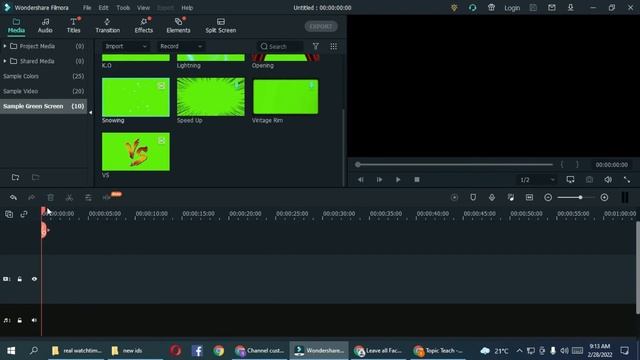Open the Titles tab
The height and width of the screenshot is (360, 640).
(x=73, y=25)
